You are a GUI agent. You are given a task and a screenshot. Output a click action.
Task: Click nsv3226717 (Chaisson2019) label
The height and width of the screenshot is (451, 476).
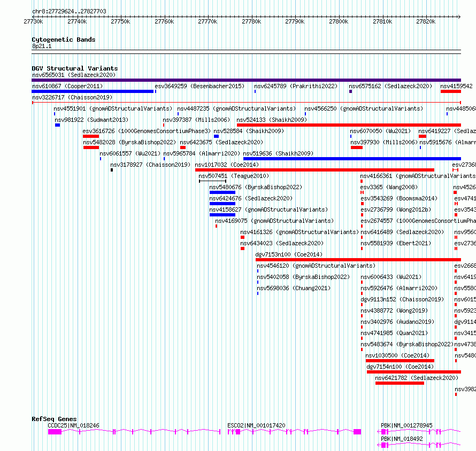click(72, 97)
